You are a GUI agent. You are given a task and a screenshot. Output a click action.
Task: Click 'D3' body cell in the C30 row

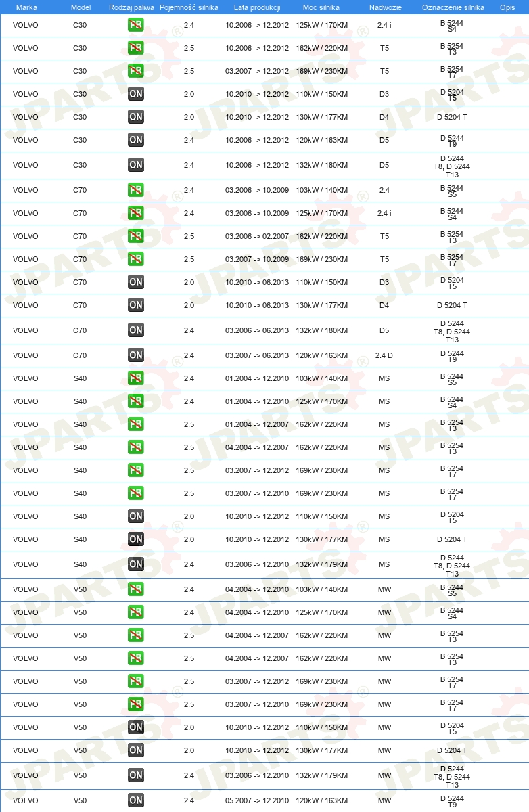[384, 95]
